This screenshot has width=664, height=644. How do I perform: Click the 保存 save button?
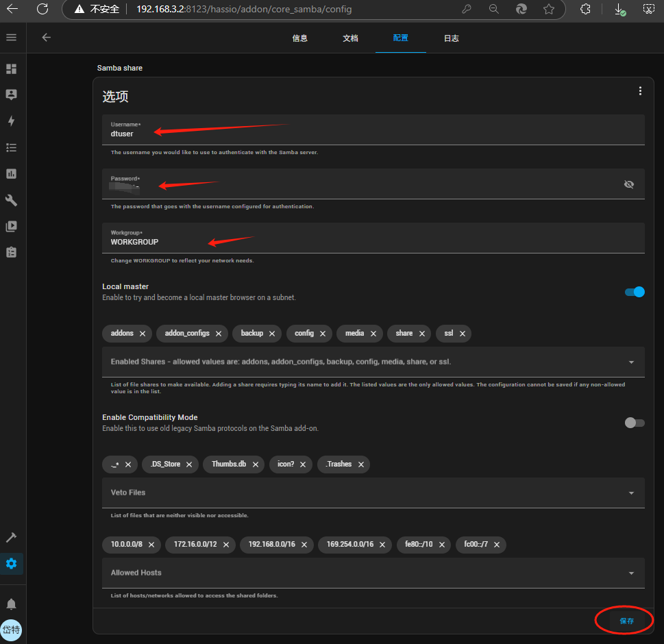coord(626,621)
